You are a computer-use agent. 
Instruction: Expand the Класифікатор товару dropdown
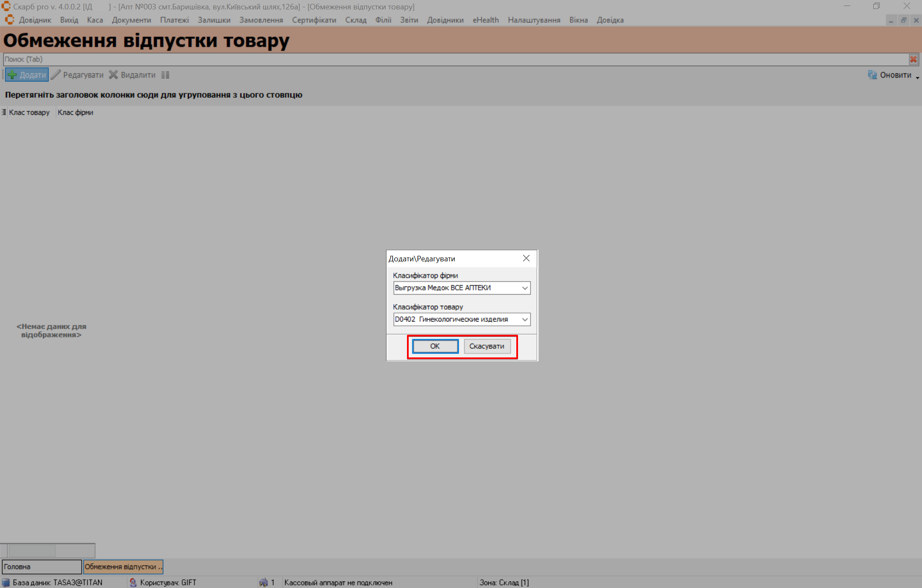coord(525,319)
